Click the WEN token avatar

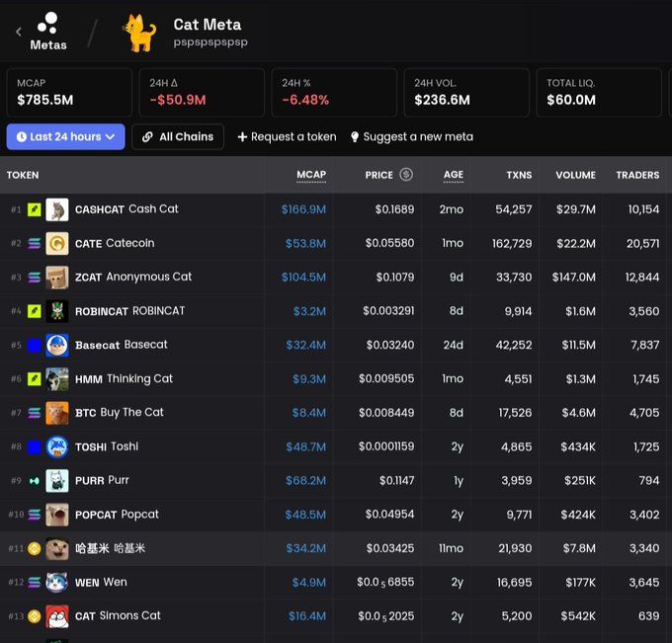[x=57, y=582]
